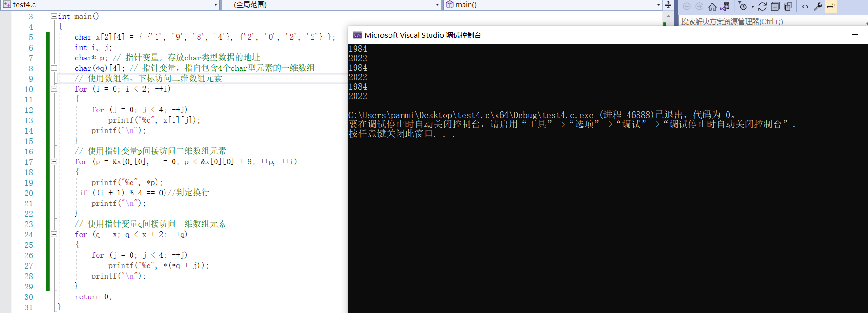Screen dimensions: 868x313
Task: Click the Show All Files icon
Action: click(788, 7)
